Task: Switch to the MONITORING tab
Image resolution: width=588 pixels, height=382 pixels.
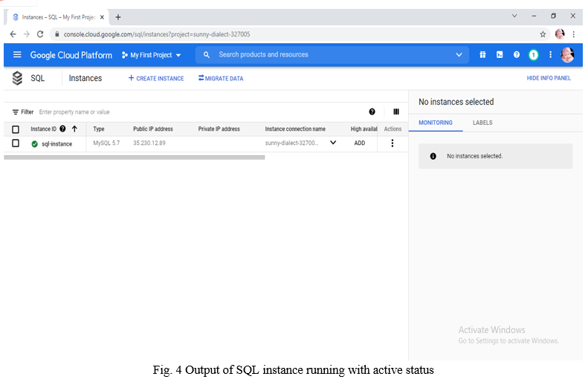Action: pyautogui.click(x=436, y=123)
